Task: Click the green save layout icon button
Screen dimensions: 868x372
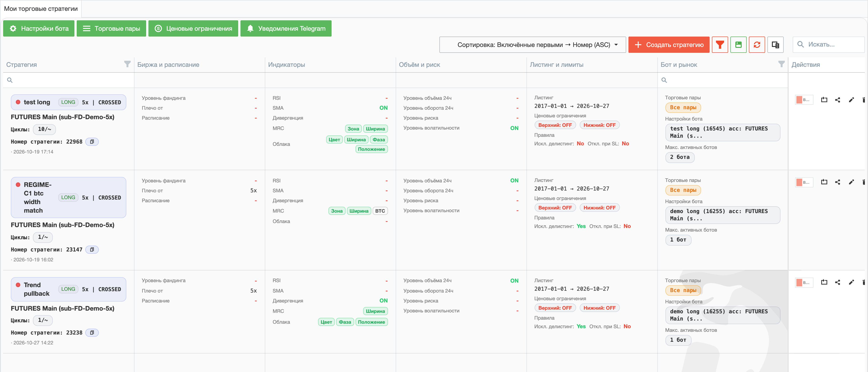Action: pos(738,44)
